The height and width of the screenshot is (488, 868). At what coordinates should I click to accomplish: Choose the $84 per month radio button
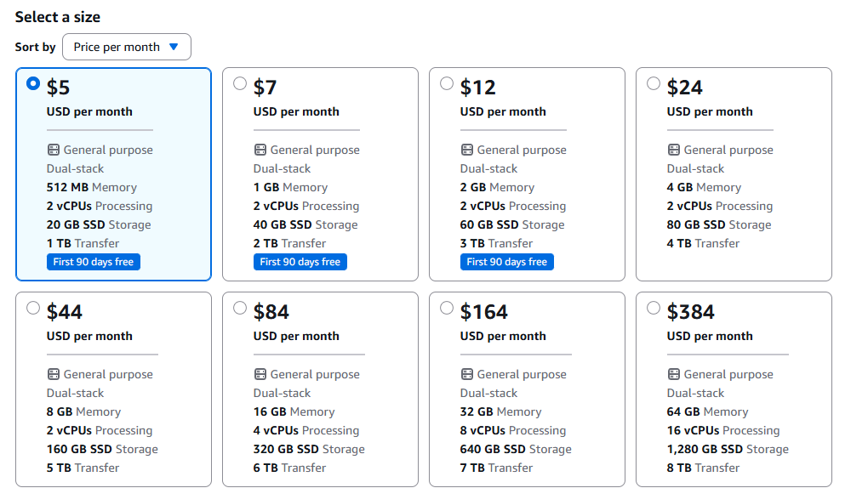[240, 308]
